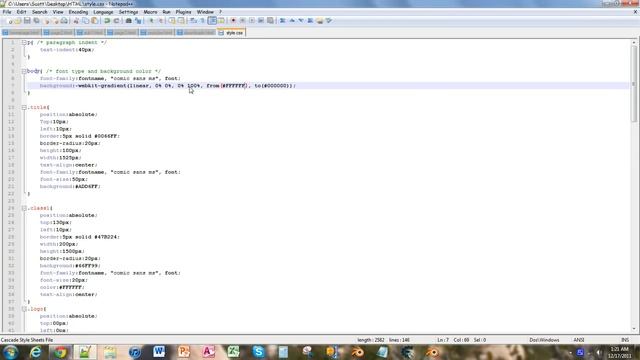640x360 pixels.
Task: Click the Paste toolbar icon
Action: (94, 20)
